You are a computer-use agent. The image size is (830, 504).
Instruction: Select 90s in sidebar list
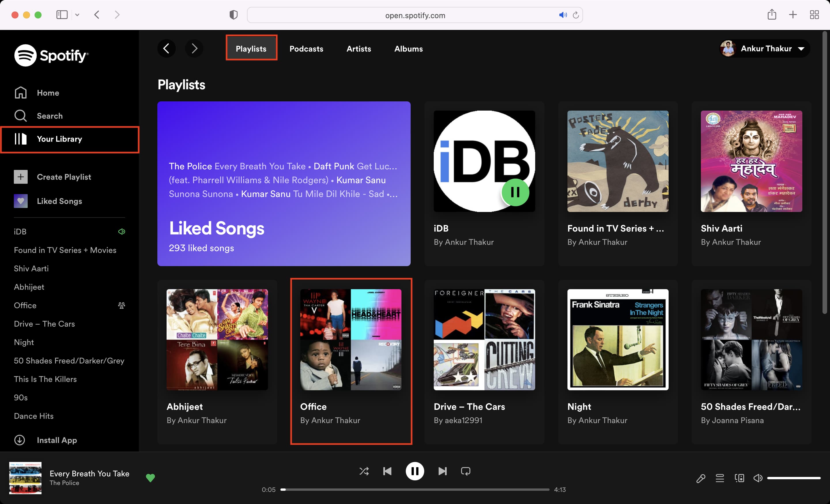pyautogui.click(x=21, y=398)
